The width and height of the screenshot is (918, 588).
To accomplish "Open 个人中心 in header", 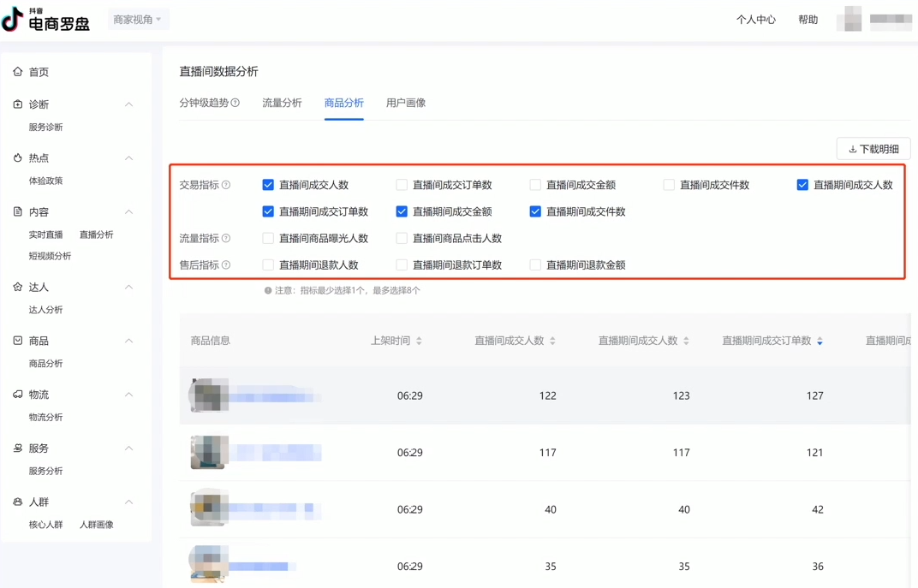I will (x=756, y=20).
